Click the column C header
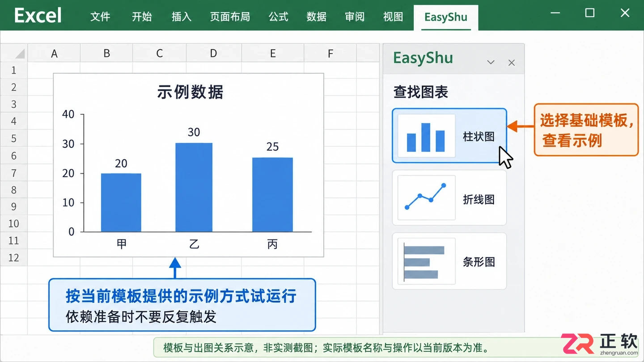This screenshot has width=644, height=362. [x=160, y=54]
